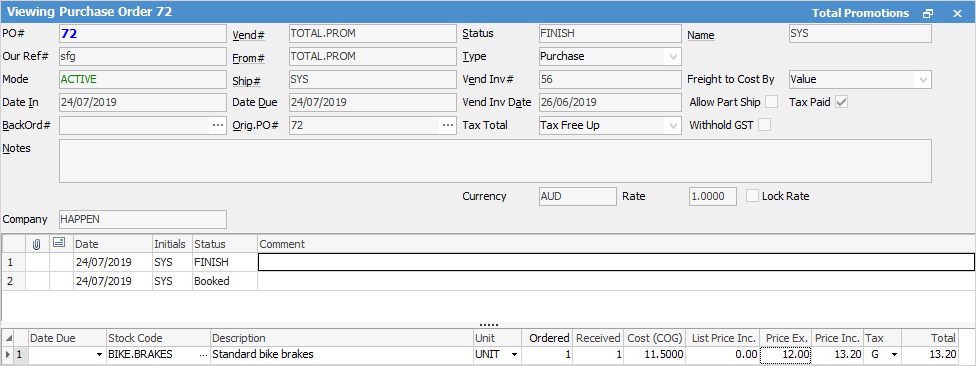Toggle Tax Paid checkbox
Image resolution: width=976 pixels, height=366 pixels.
point(842,102)
